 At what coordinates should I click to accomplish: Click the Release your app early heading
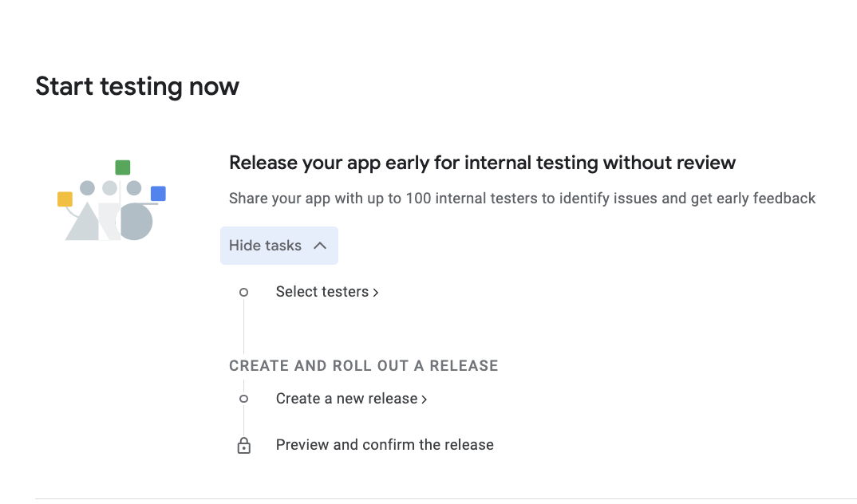pos(482,163)
